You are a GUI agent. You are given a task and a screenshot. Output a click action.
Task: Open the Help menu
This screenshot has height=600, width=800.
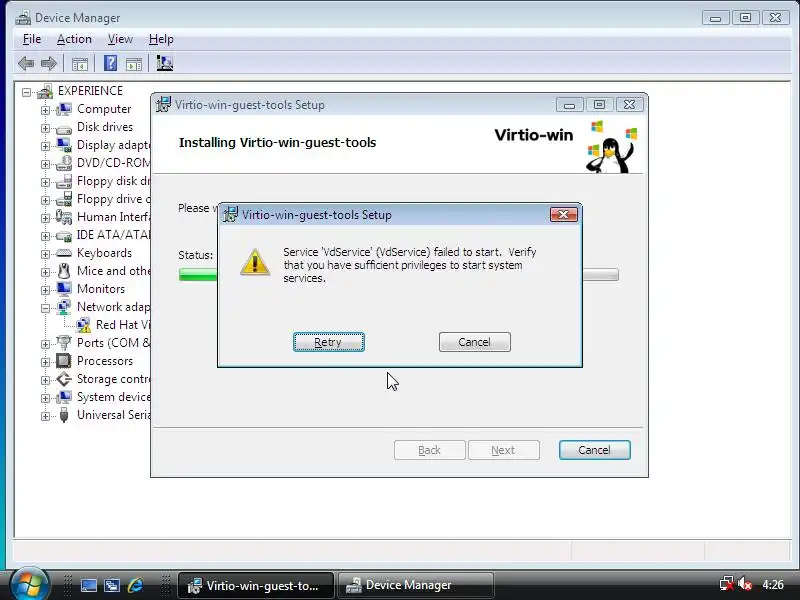[161, 39]
